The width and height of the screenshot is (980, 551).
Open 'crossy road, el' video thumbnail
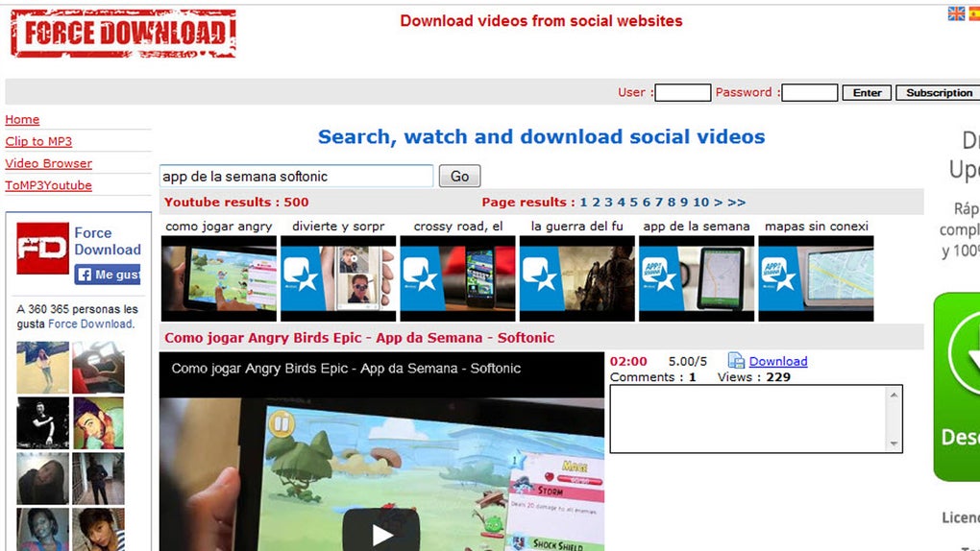point(457,278)
